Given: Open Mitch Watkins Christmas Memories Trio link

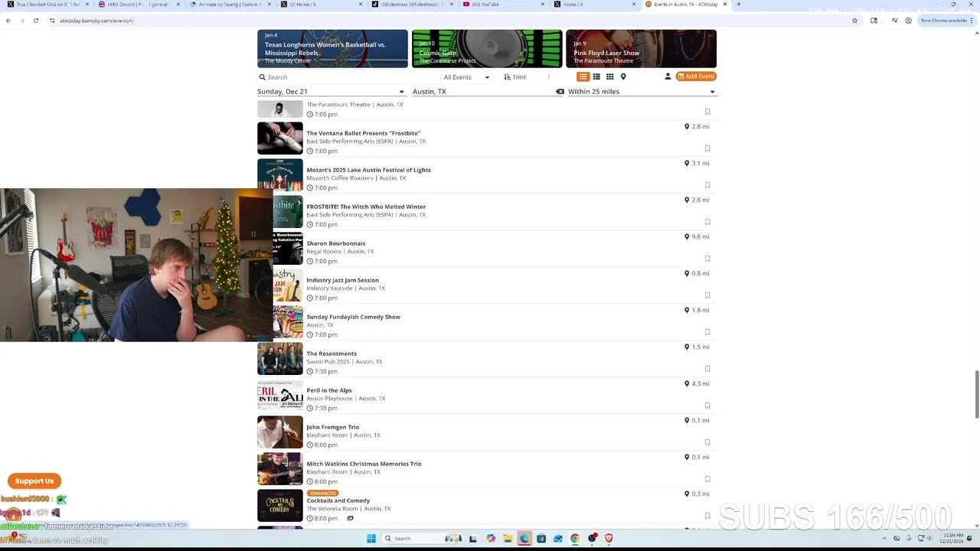Looking at the screenshot, I should tap(364, 464).
